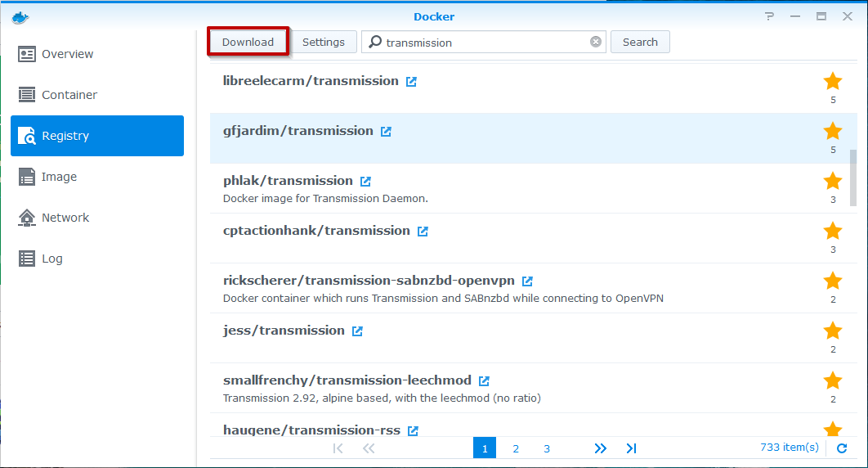
Task: Click 'Docker image for Transmission Daemon.' description
Action: [x=325, y=198]
